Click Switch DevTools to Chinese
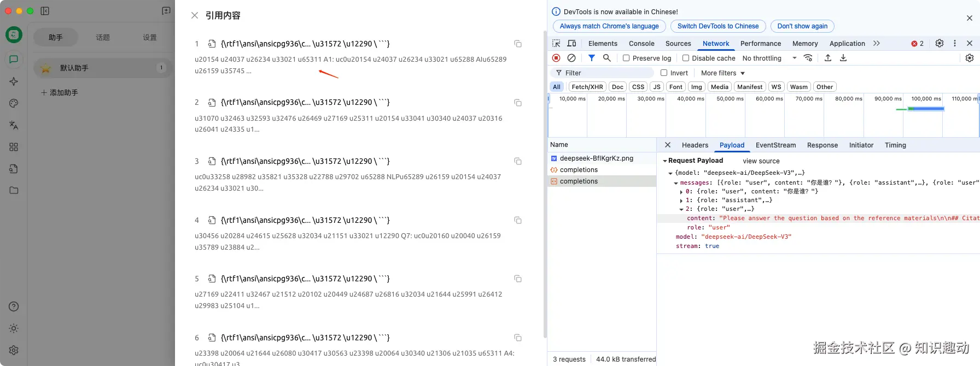 (718, 26)
